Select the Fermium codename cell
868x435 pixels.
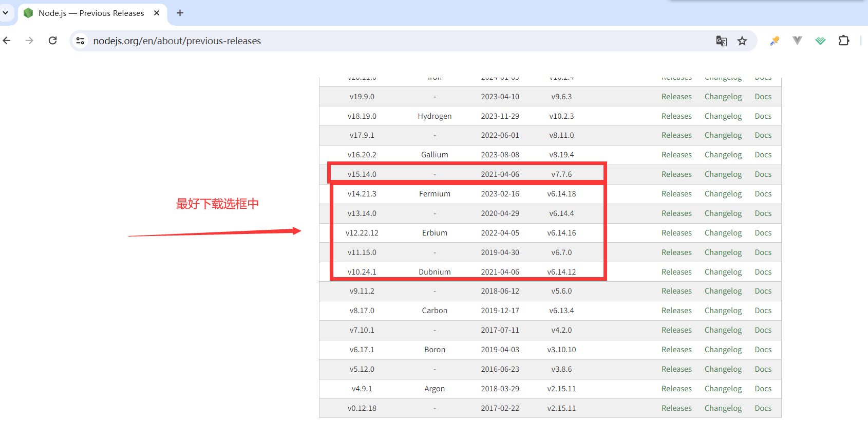pos(435,194)
